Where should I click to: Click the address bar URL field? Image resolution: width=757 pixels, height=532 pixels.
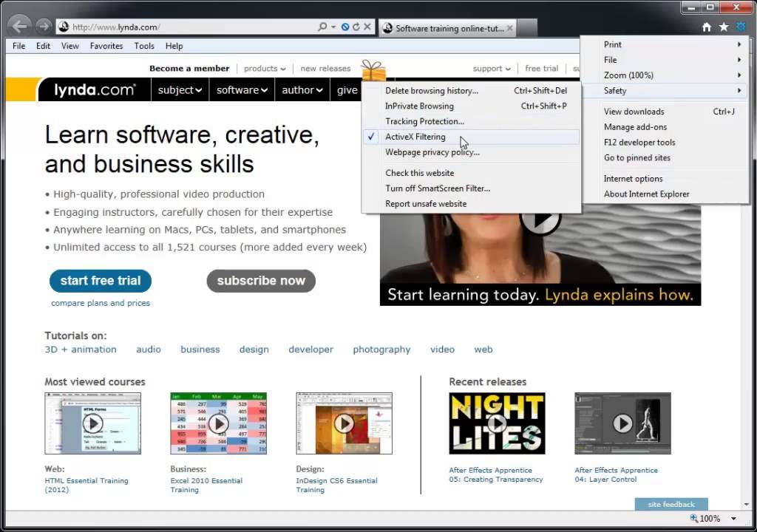[193, 27]
